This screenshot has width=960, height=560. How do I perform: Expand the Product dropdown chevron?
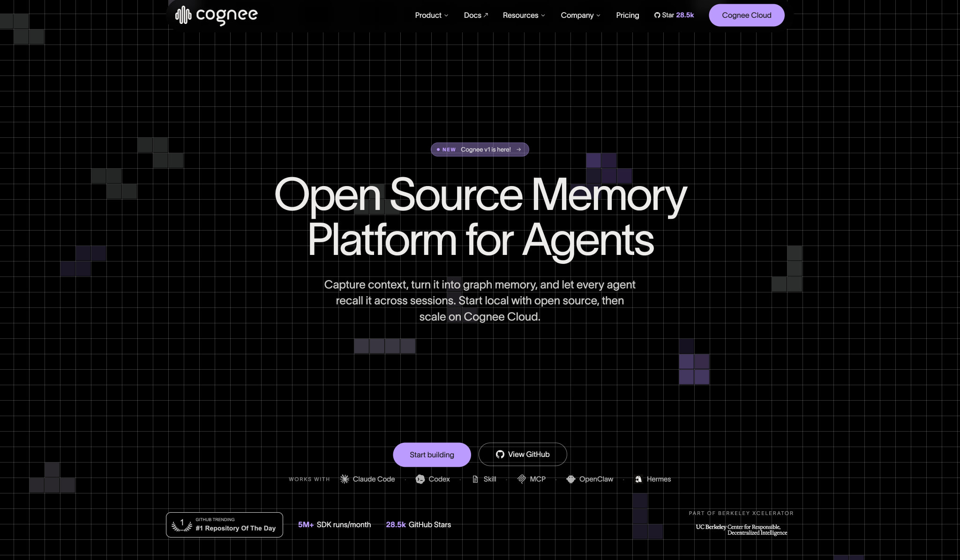point(446,15)
